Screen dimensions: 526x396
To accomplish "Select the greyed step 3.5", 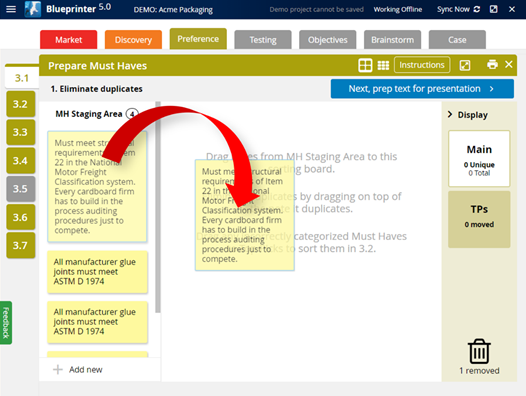I will pos(20,189).
